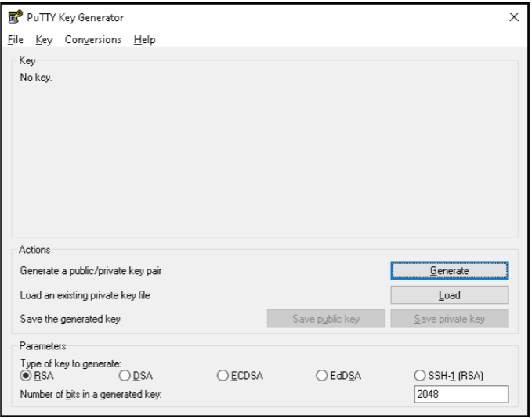Screen dimensions: 532x419
Task: Click the PuTTYgen icon in the title bar
Action: (15, 17)
